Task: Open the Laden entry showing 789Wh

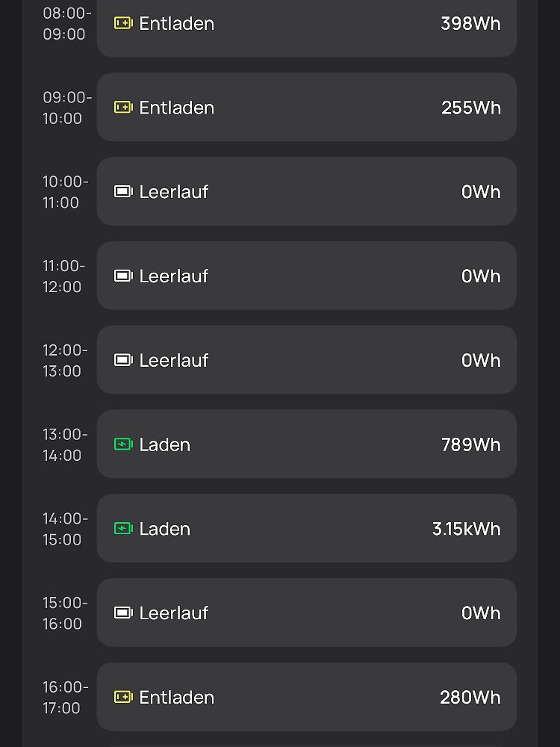Action: 307,444
